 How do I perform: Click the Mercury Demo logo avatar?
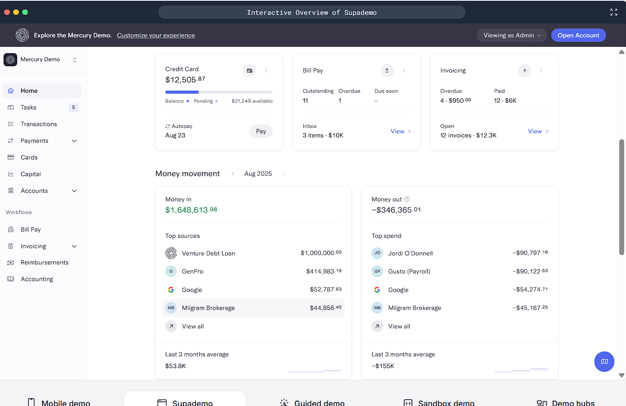(10, 59)
